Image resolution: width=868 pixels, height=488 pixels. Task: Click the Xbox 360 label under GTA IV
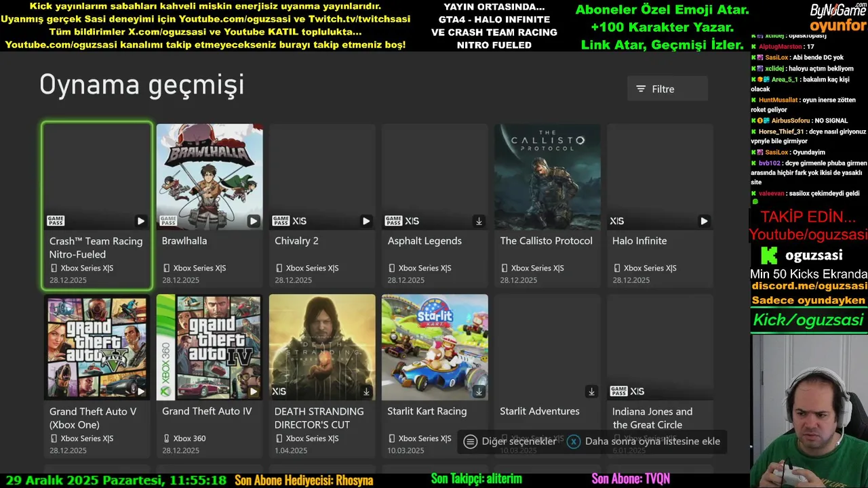click(189, 439)
